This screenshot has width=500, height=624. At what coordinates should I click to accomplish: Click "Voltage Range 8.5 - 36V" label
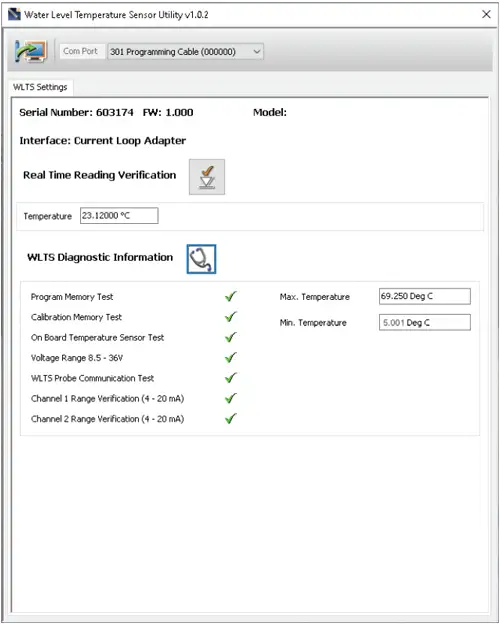click(77, 358)
